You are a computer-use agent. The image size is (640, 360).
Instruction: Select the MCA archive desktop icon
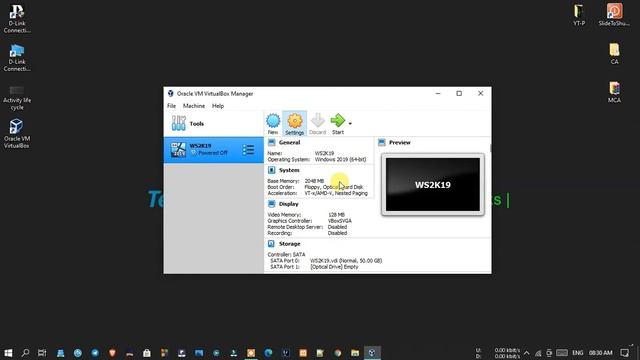tap(614, 92)
